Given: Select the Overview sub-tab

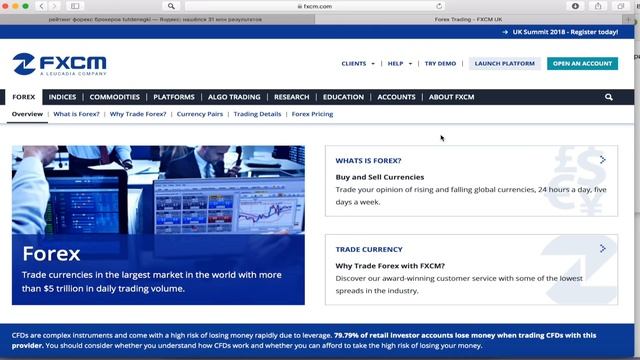Looking at the screenshot, I should pos(27,114).
